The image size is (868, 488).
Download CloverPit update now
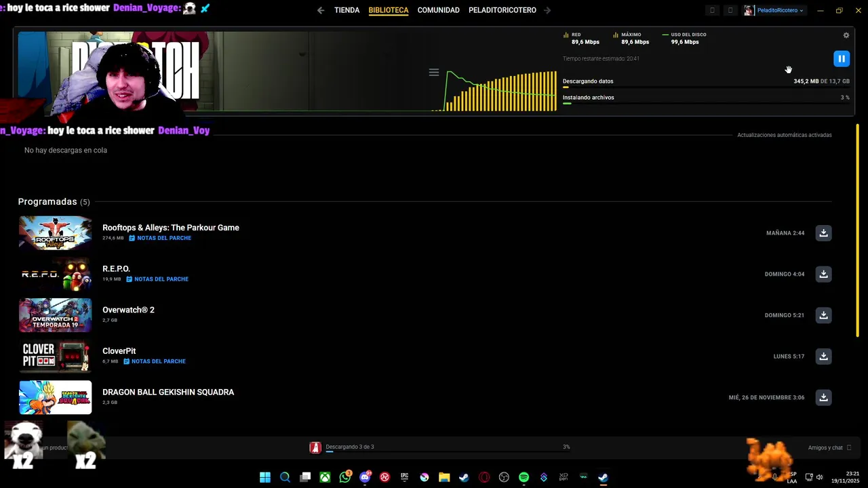(823, 357)
